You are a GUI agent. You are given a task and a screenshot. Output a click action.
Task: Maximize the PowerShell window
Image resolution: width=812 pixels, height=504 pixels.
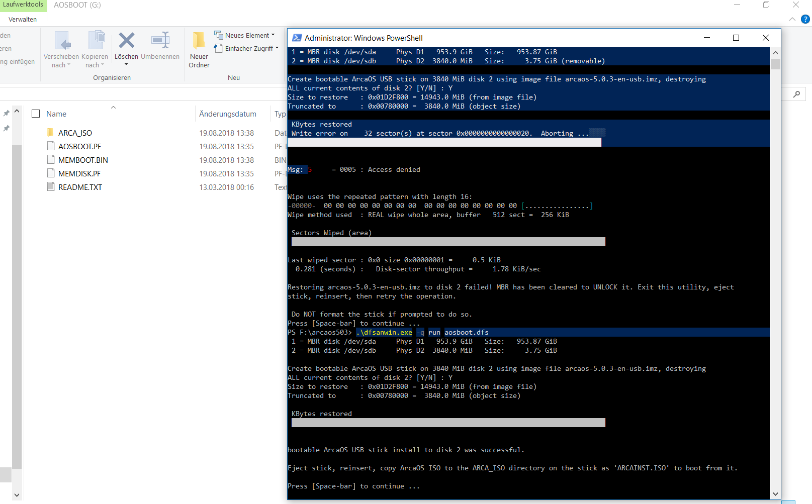[736, 38]
